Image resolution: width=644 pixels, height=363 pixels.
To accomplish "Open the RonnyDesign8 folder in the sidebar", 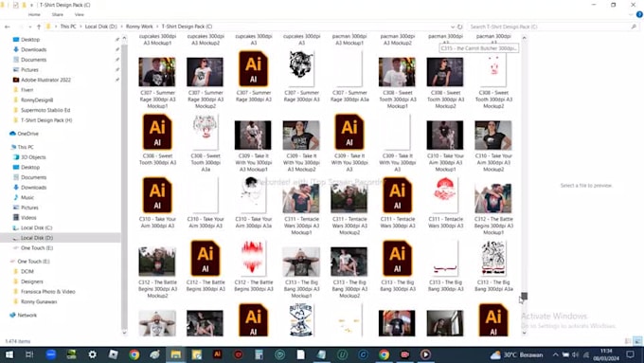I will (37, 100).
